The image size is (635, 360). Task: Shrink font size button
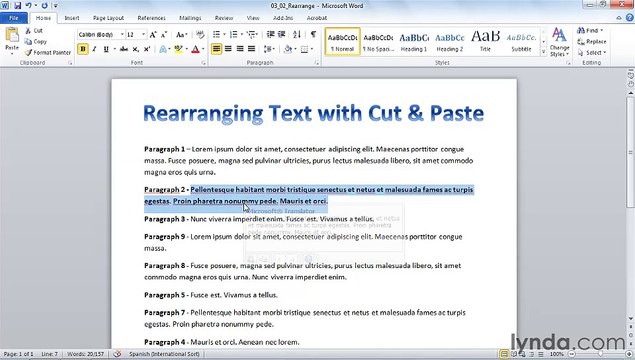[x=164, y=35]
